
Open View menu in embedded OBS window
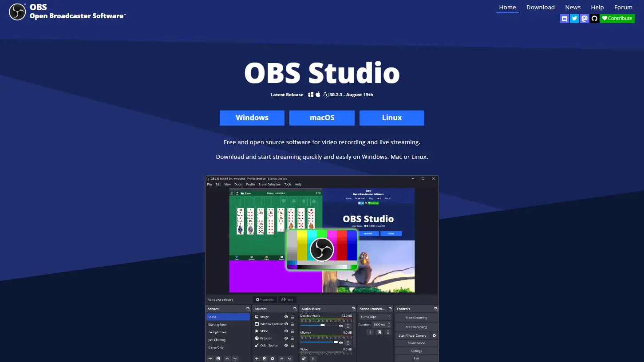click(228, 185)
